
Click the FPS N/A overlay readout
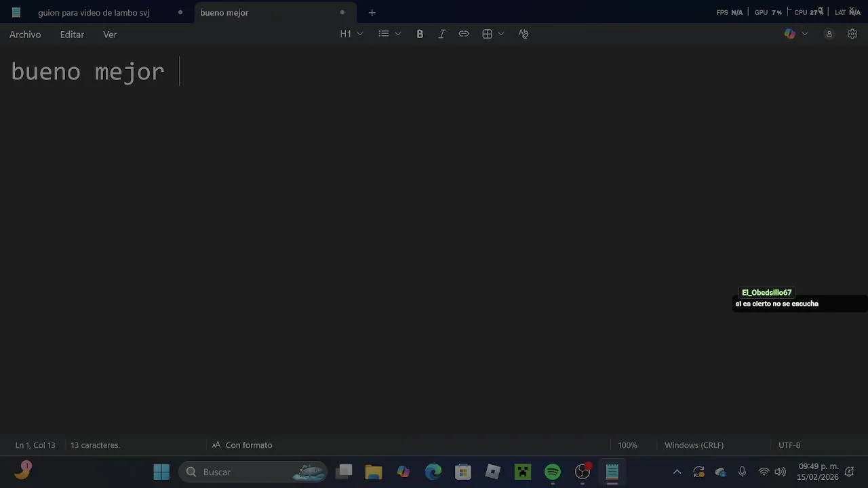click(x=730, y=12)
